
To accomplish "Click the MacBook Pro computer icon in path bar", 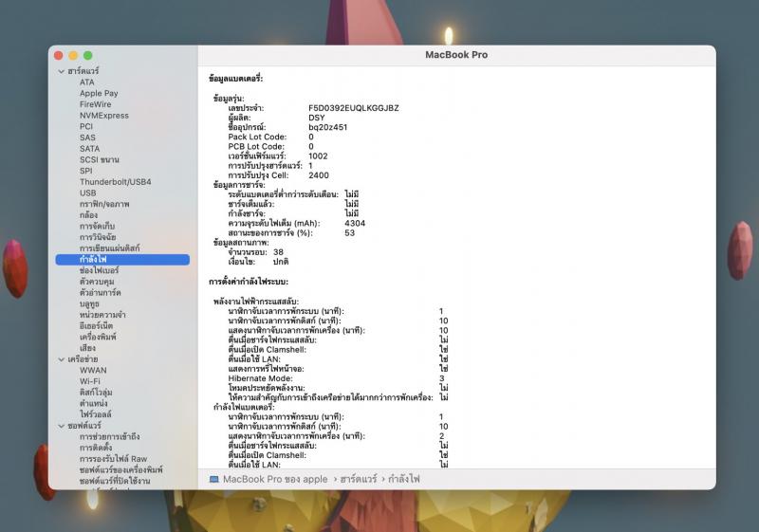I will (x=214, y=479).
